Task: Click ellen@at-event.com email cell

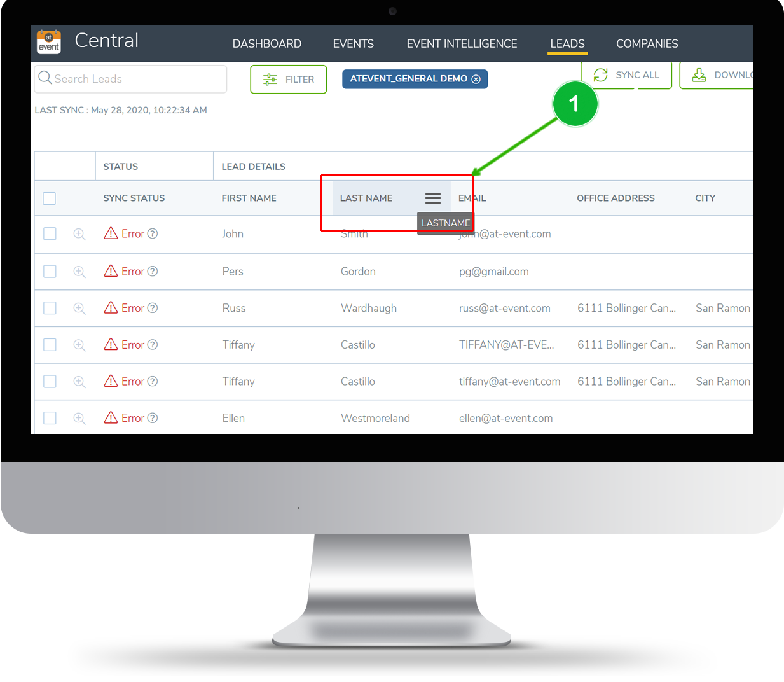Action: point(505,419)
